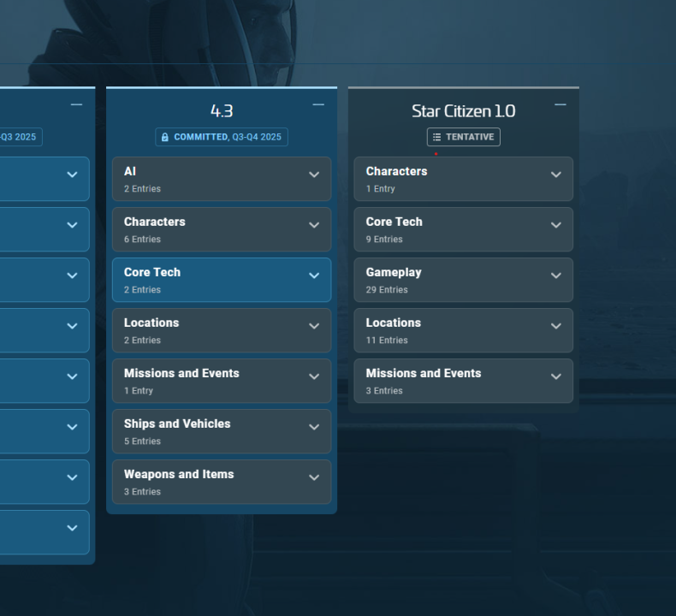
Task: Click 'Weapons and Items' label
Action: tap(179, 474)
